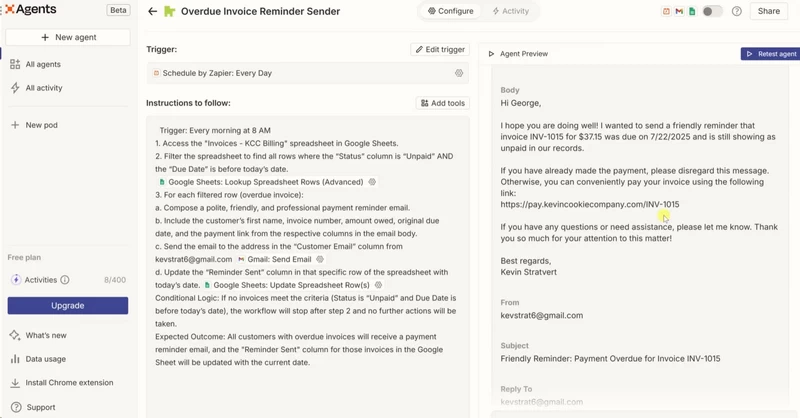
Task: Switch to the Activity tab
Action: (x=510, y=11)
